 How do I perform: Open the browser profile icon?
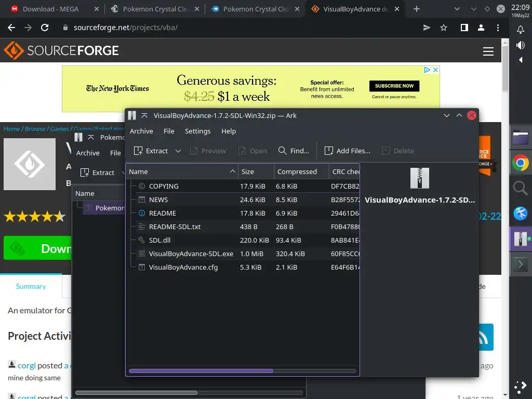(x=481, y=28)
